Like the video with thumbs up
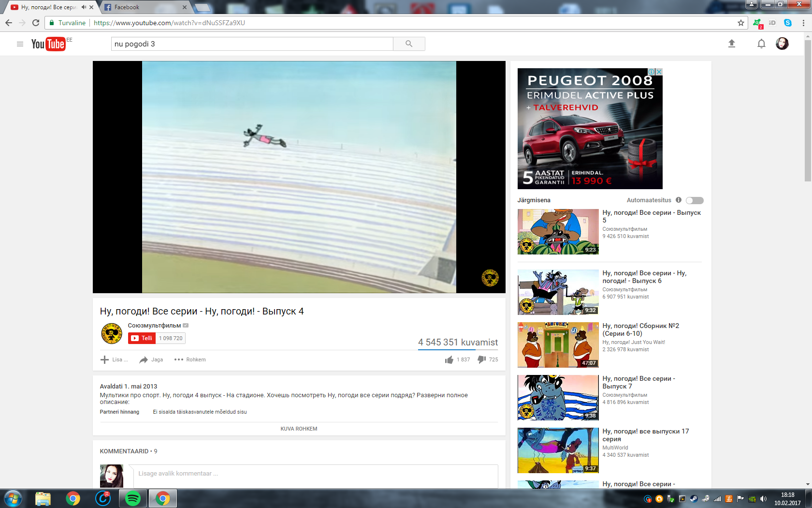The width and height of the screenshot is (812, 508). pos(449,359)
